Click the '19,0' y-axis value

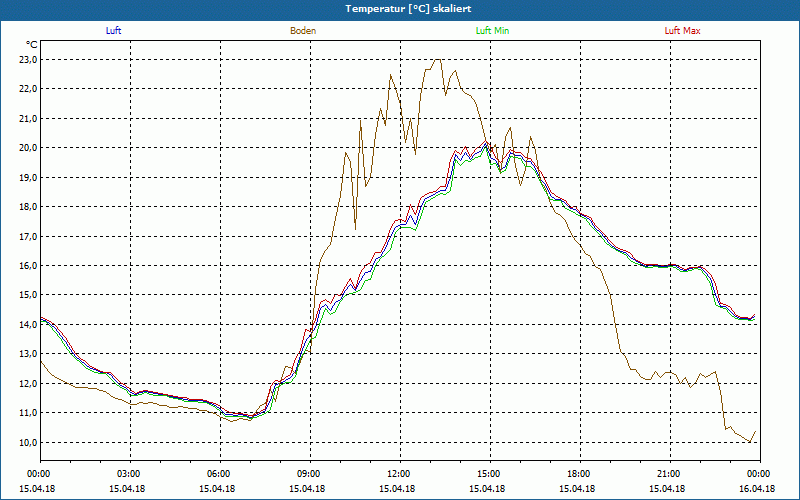(29, 178)
